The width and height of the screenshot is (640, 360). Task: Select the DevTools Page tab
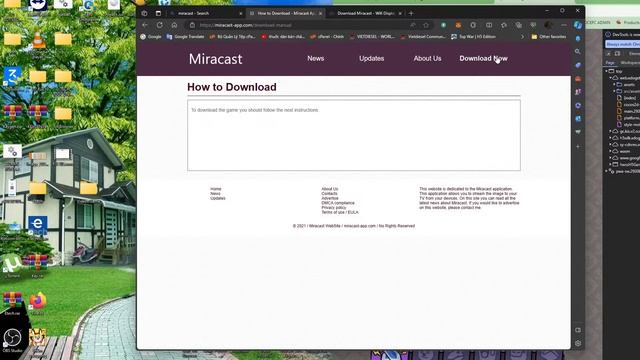610,63
